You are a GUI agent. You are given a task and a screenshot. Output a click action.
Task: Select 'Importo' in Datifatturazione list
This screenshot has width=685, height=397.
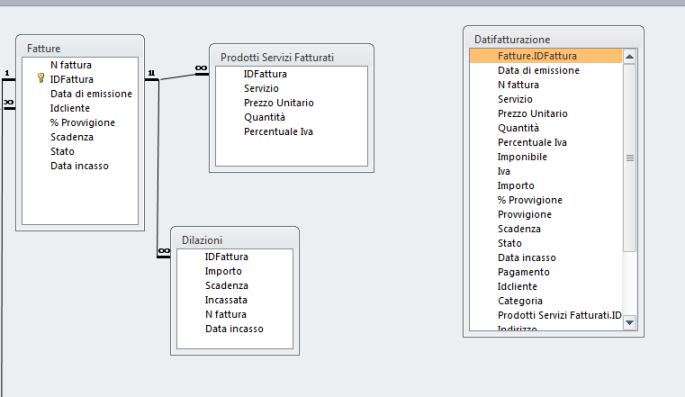pyautogui.click(x=516, y=186)
